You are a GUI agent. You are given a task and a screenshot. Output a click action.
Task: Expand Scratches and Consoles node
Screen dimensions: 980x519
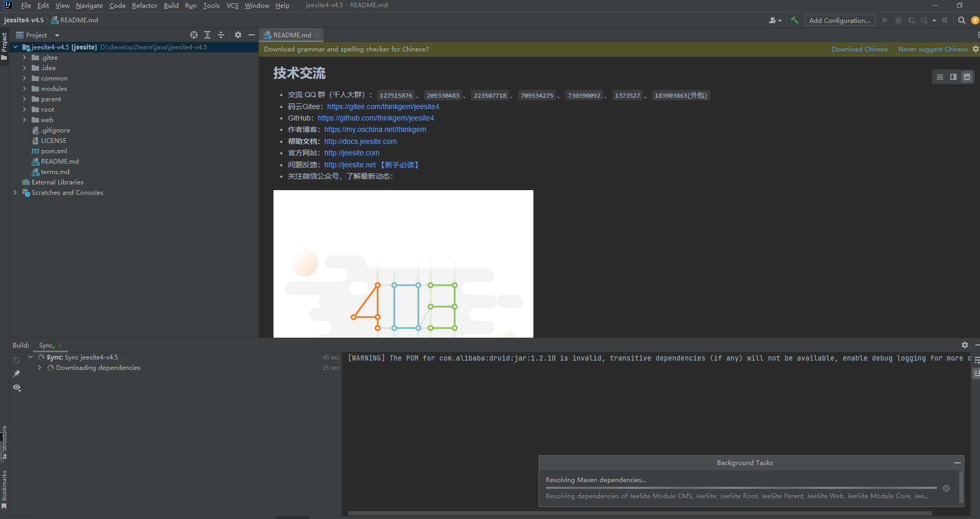(x=15, y=193)
